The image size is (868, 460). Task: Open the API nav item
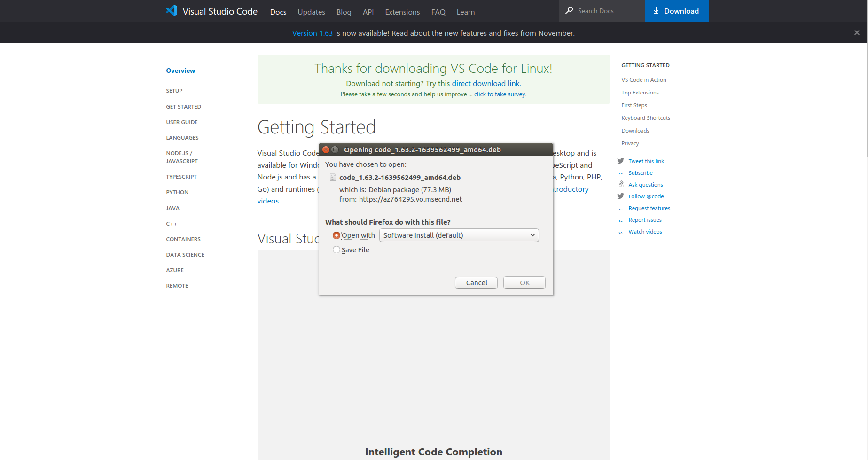368,12
